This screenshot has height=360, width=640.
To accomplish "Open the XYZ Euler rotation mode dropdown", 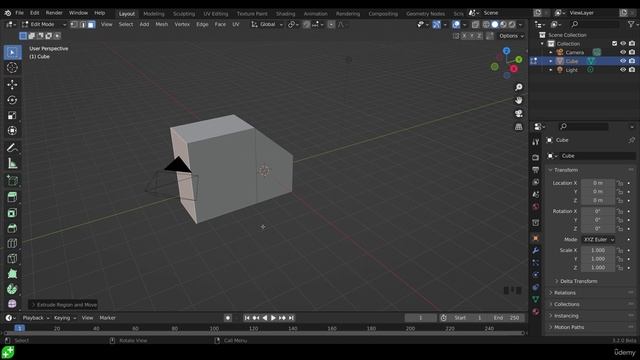I will (x=598, y=240).
